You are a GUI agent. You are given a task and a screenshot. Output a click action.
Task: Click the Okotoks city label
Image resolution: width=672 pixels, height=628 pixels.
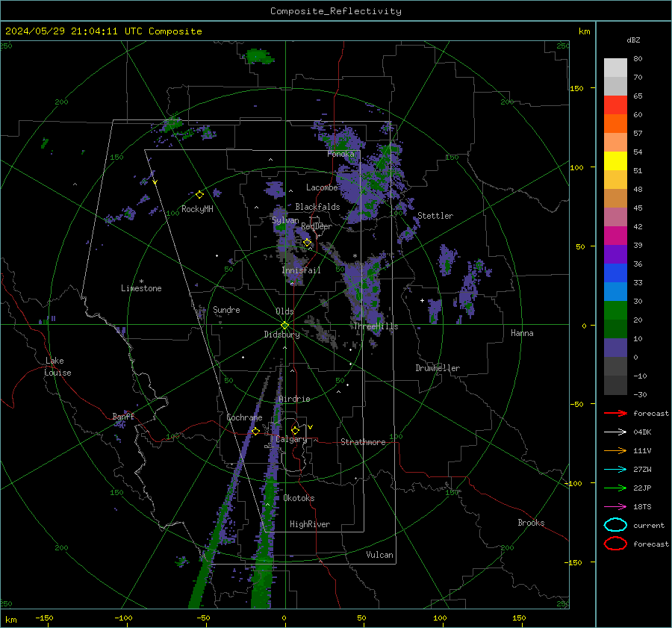tap(299, 498)
